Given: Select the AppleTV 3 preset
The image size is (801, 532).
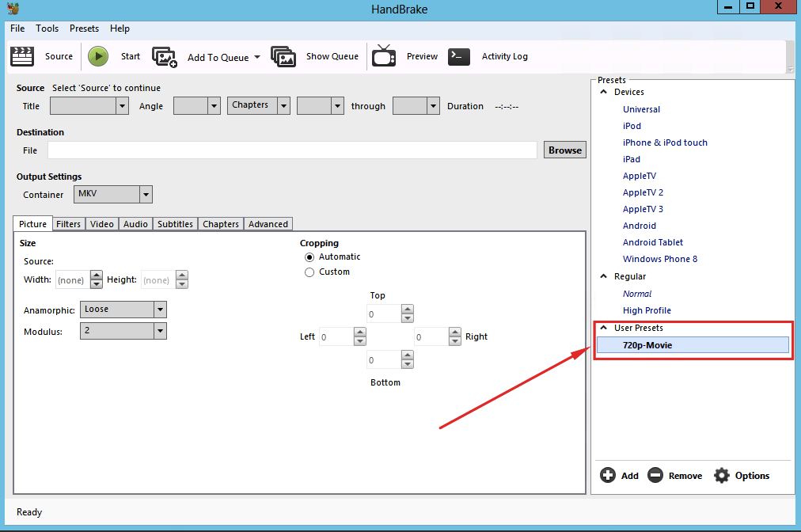Looking at the screenshot, I should (x=643, y=209).
